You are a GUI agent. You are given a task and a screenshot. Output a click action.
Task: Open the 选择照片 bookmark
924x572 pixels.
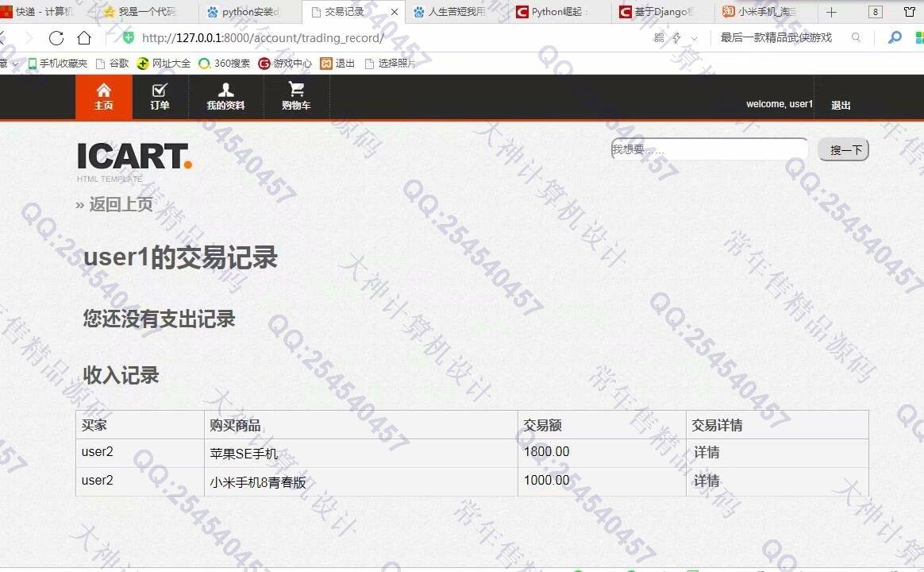pos(390,63)
